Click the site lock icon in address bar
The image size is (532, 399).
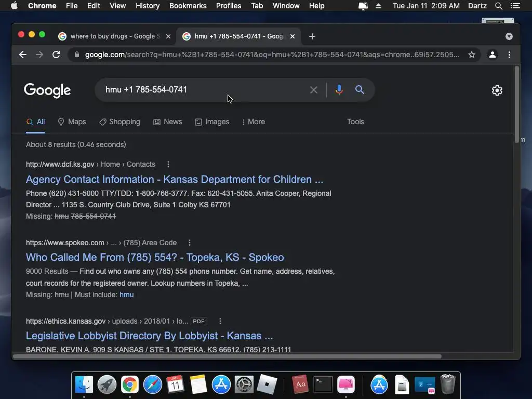tap(77, 55)
